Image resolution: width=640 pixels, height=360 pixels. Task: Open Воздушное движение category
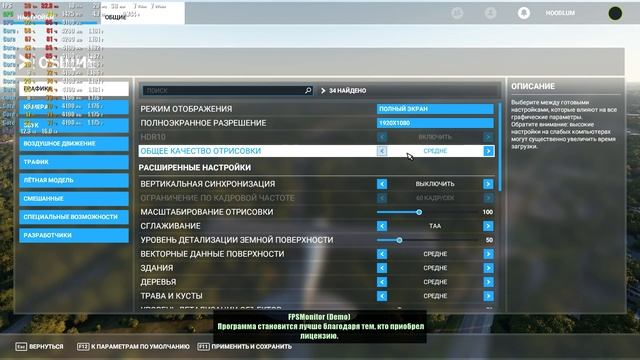74,144
